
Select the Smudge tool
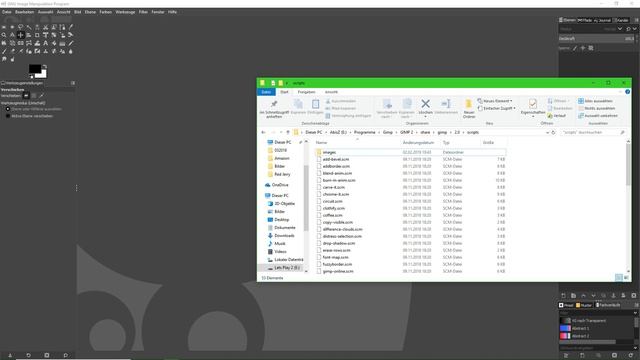(4, 59)
